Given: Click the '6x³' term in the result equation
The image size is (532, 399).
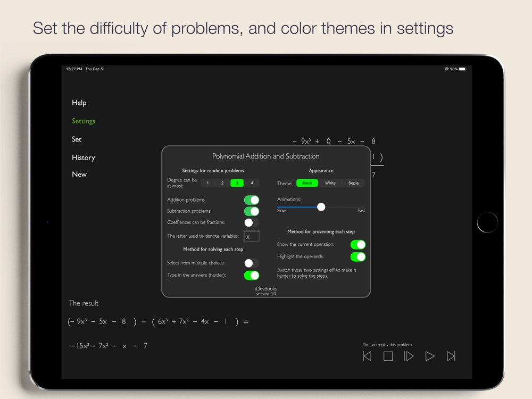Looking at the screenshot, I should (x=163, y=321).
